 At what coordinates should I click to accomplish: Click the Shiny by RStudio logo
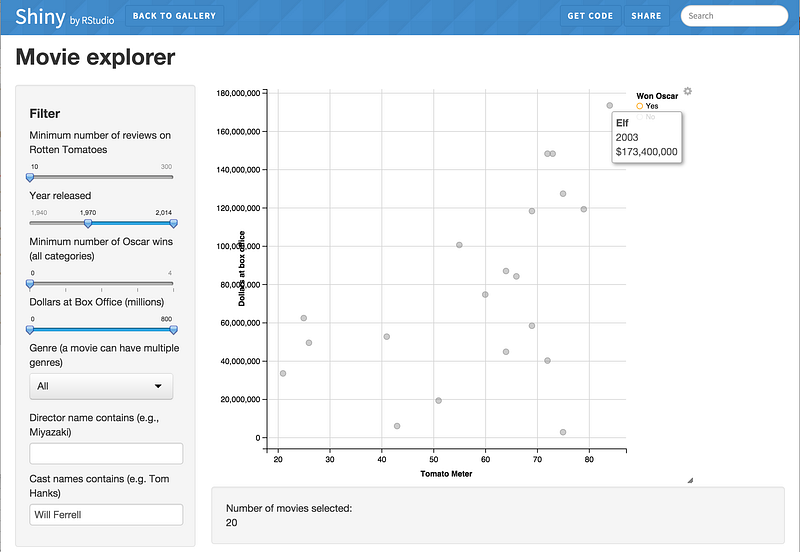coord(65,17)
